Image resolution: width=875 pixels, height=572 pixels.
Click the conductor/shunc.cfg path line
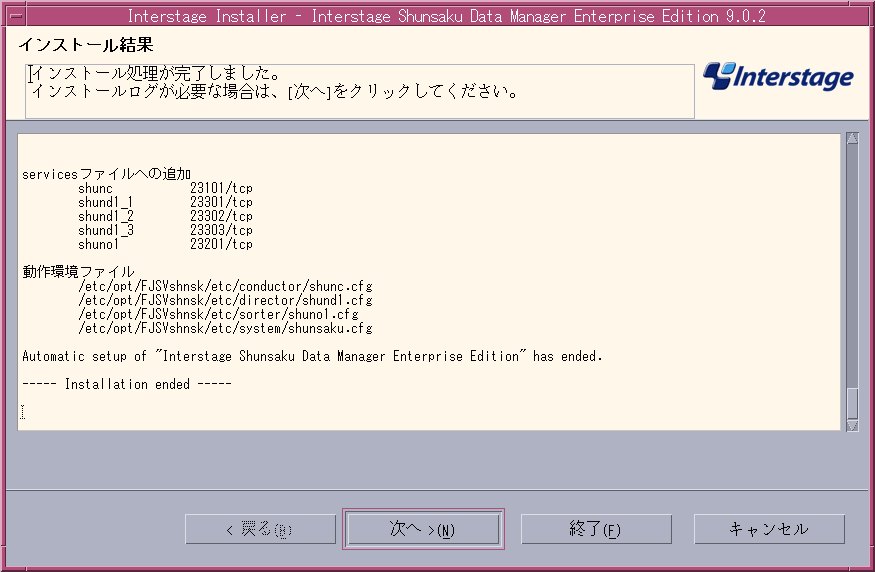225,286
